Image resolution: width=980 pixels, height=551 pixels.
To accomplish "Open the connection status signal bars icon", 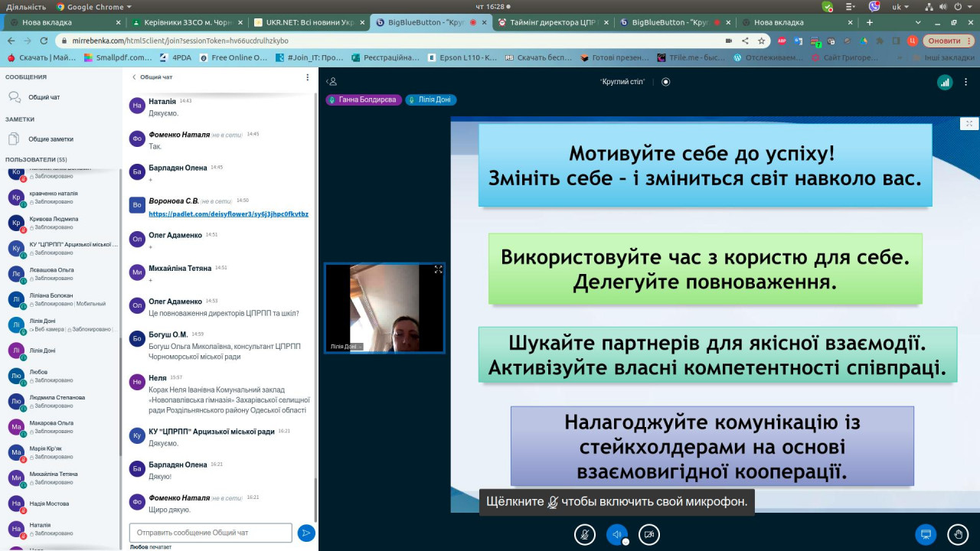I will [x=945, y=82].
